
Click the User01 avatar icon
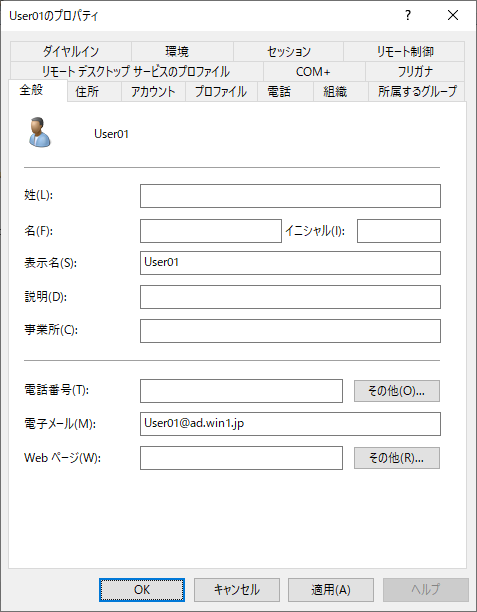coord(39,132)
